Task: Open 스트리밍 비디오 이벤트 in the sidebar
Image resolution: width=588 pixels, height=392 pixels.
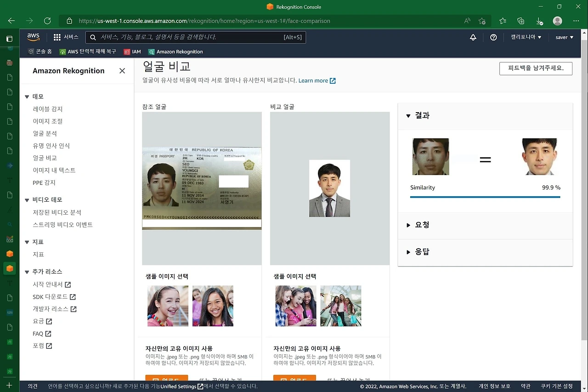Action: point(63,225)
